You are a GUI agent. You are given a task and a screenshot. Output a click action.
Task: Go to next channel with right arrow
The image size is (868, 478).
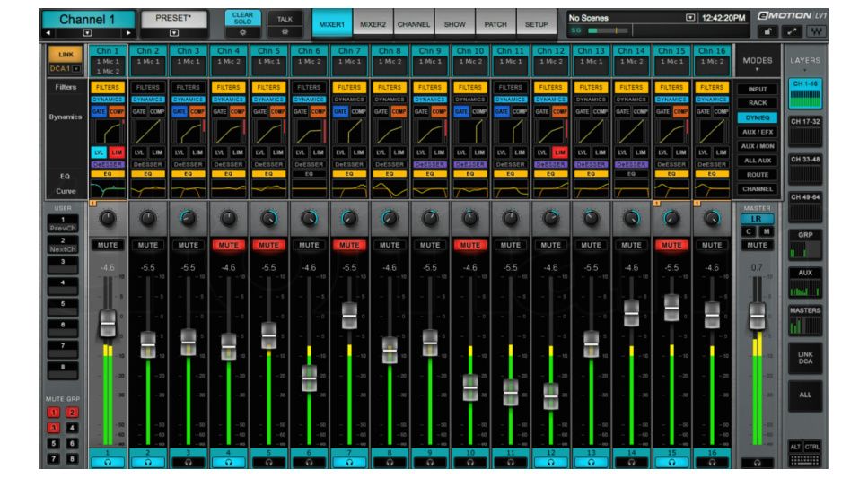pyautogui.click(x=128, y=32)
